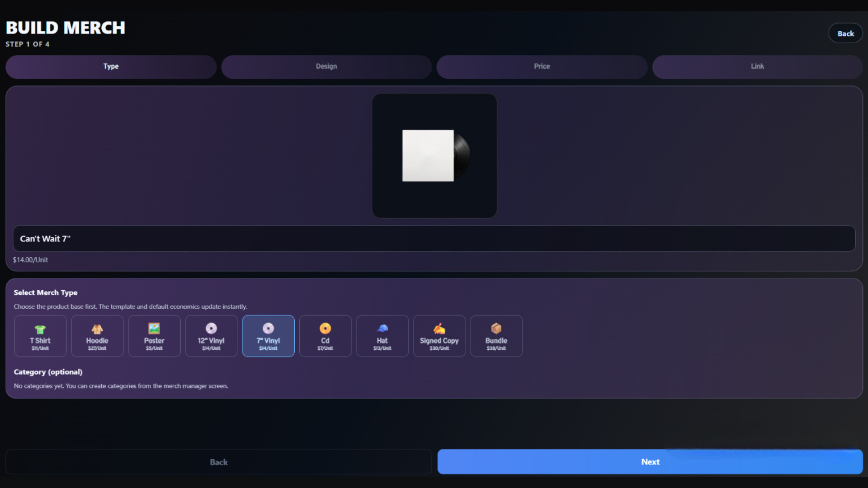Choose the Cd merch type
The width and height of the screenshot is (868, 488).
325,336
